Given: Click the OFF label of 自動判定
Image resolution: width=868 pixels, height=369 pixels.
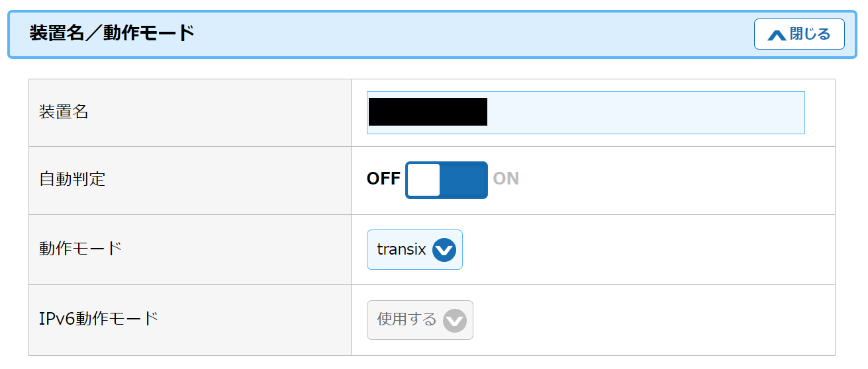Looking at the screenshot, I should click(383, 179).
